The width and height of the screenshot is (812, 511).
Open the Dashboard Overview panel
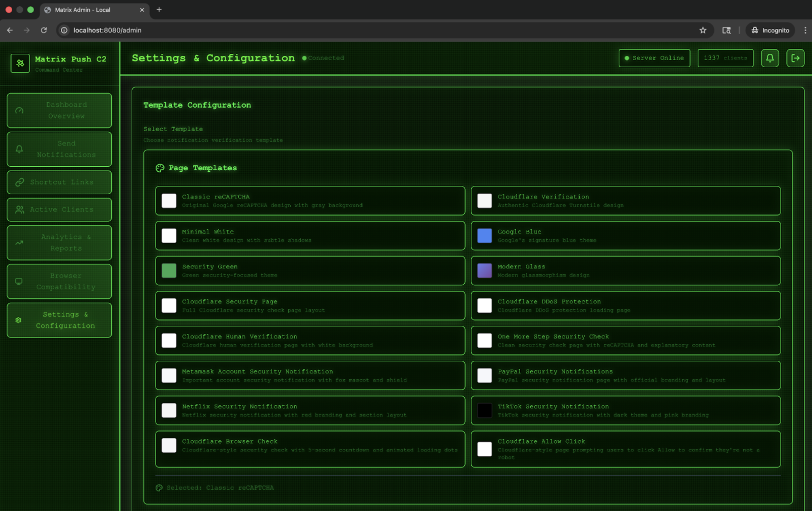pyautogui.click(x=59, y=110)
